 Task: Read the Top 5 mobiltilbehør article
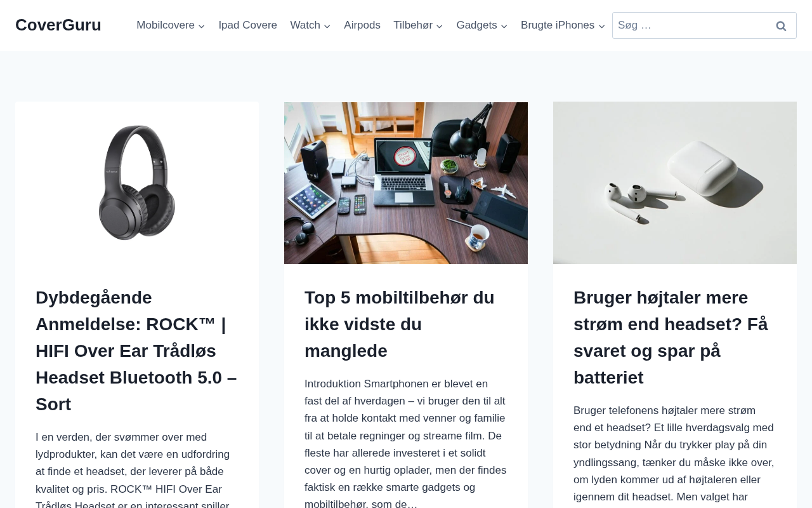coord(400,324)
